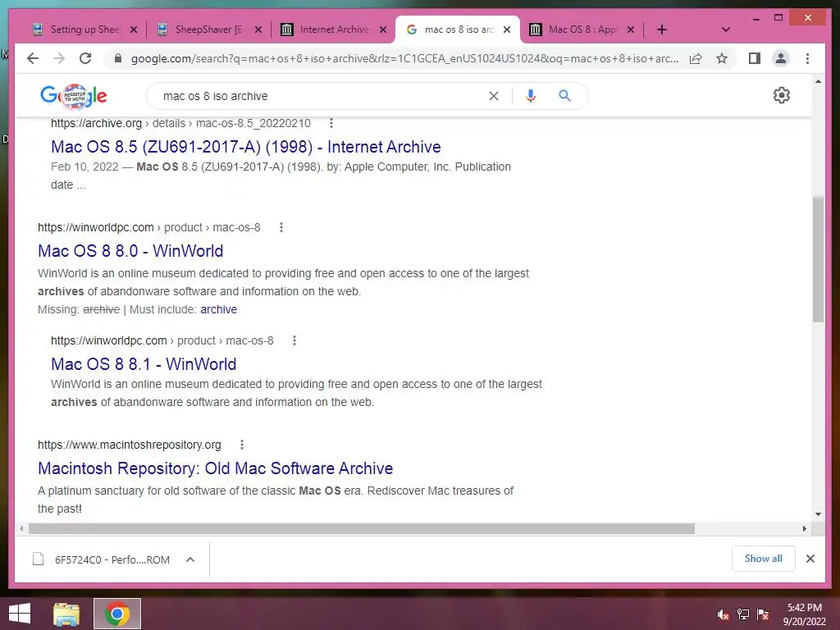Open options for Mac OS 8.5 result
Viewport: 840px width, 630px height.
coord(331,123)
